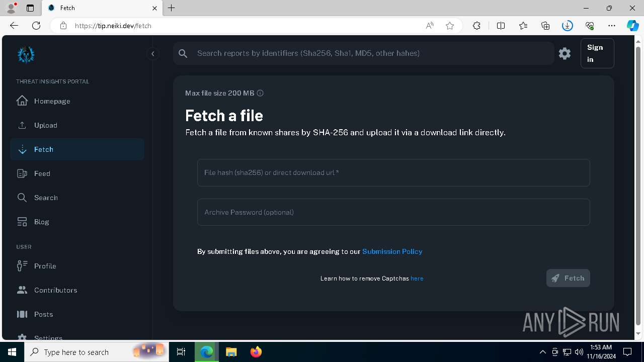Follow the 'here' link about removing Captchas

[417, 279]
